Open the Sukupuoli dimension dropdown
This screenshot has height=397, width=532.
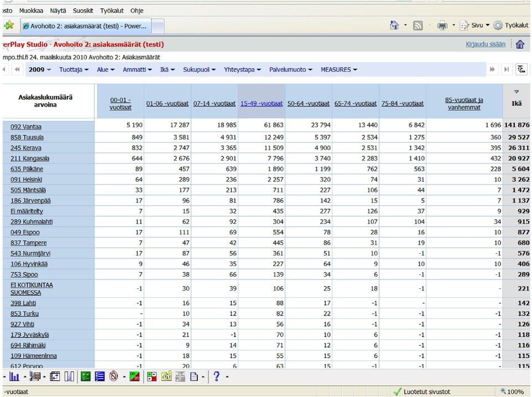pos(199,70)
